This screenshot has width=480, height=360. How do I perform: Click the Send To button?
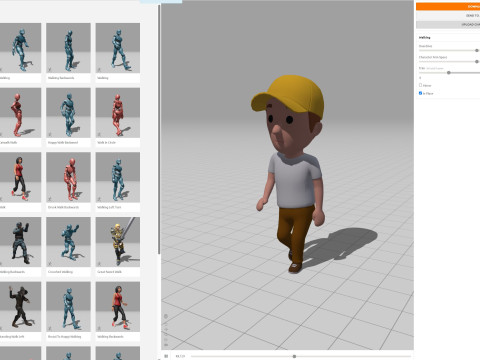click(448, 16)
